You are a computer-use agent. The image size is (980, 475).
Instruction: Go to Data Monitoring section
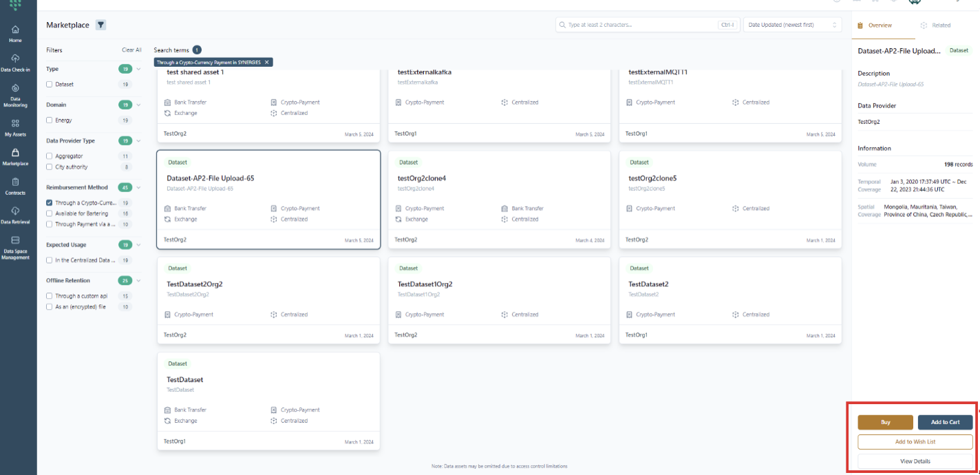(15, 95)
